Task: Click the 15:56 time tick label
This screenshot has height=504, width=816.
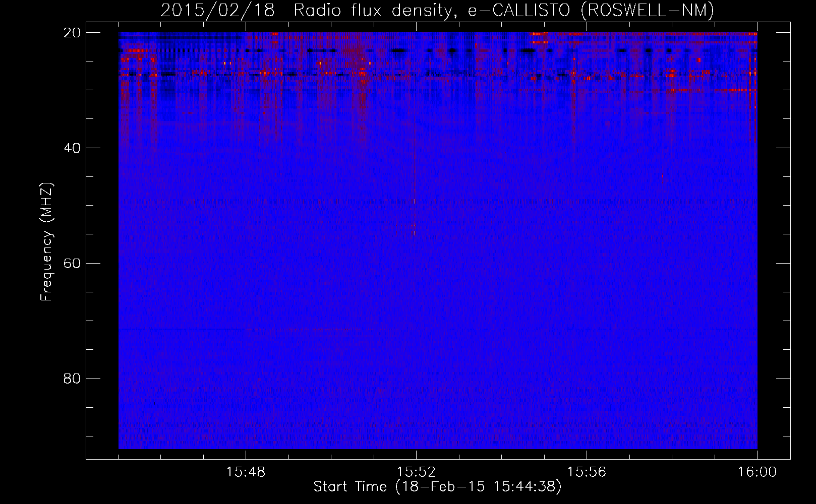Action: [x=587, y=472]
